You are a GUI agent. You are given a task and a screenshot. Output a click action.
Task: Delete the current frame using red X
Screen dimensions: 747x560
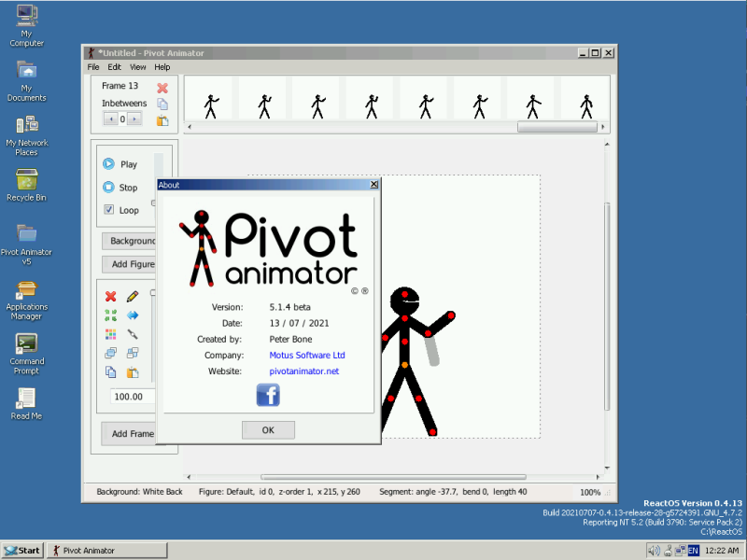pos(162,88)
